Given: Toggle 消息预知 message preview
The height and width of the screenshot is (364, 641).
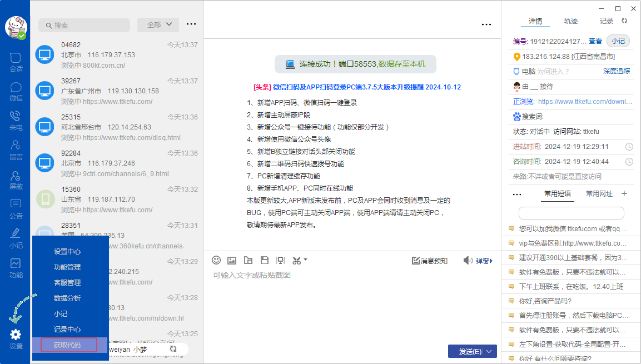Looking at the screenshot, I should click(429, 261).
